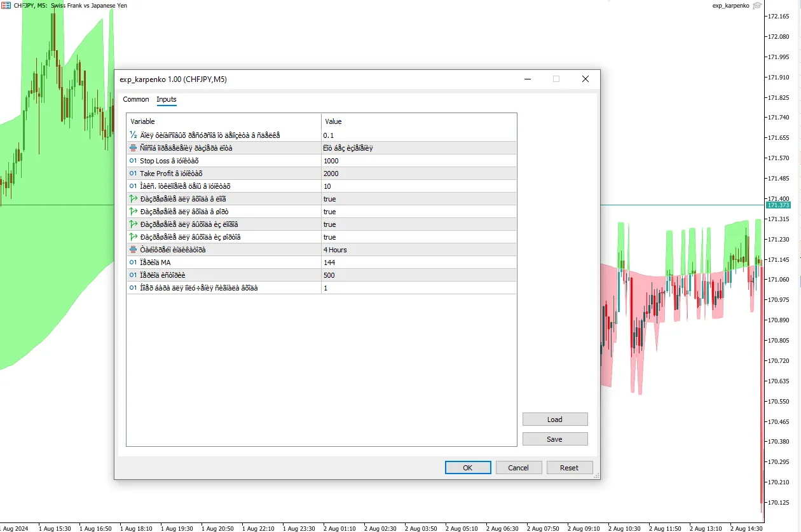This screenshot has height=532, width=801.
Task: Click the exp_karpenko expert hat icon on the chart
Action: point(756,6)
